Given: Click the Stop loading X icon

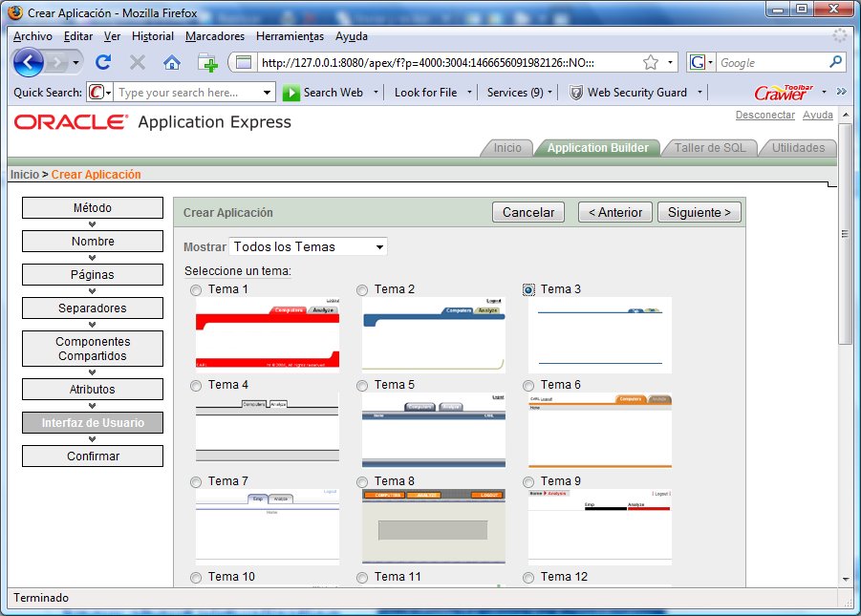Looking at the screenshot, I should click(x=138, y=62).
